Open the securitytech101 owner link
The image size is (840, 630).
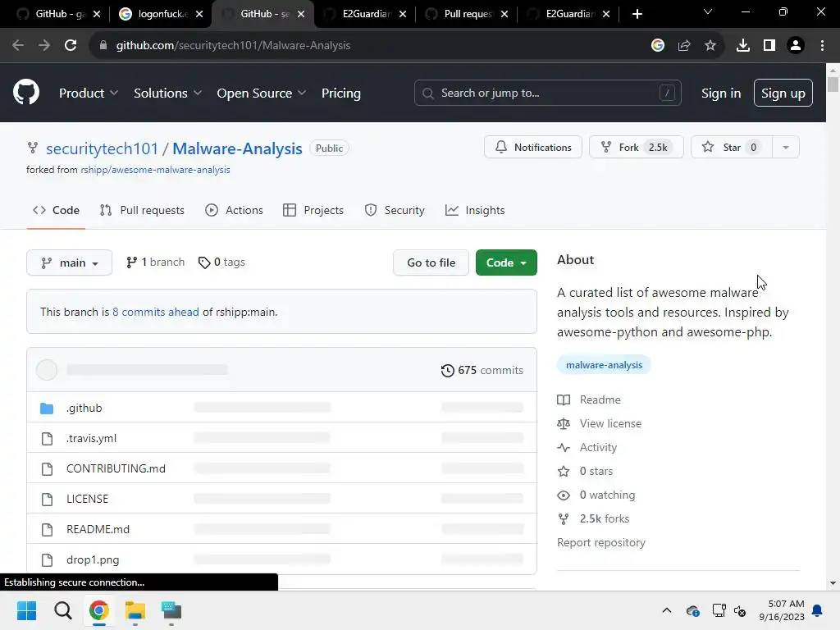pos(102,148)
